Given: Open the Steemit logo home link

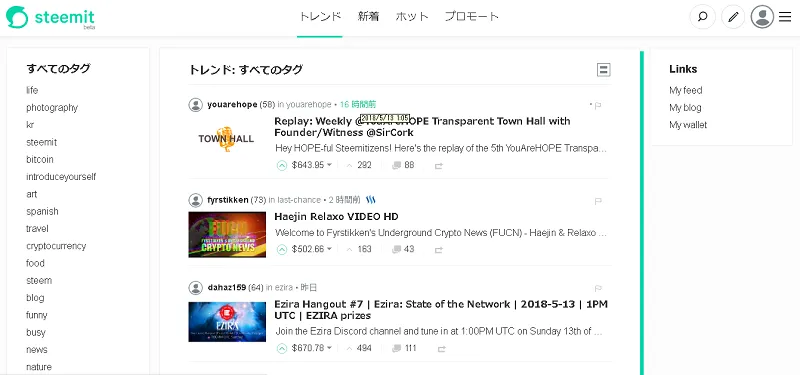Looking at the screenshot, I should click(x=50, y=17).
